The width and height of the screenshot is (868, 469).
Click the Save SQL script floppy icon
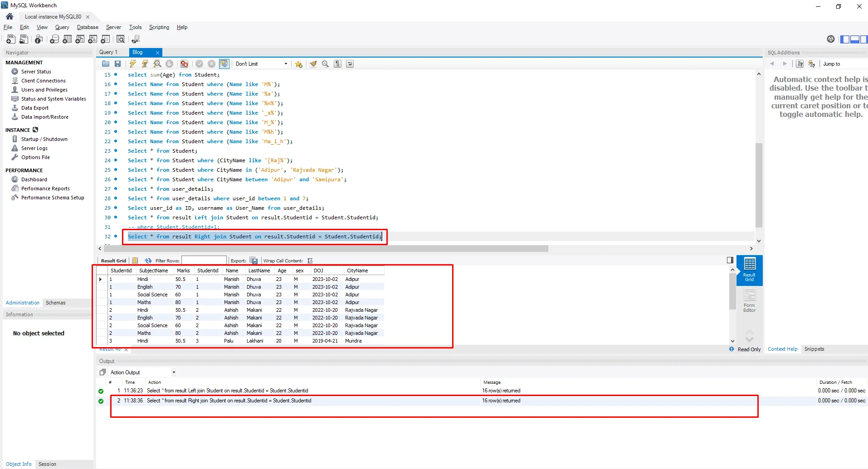point(118,64)
